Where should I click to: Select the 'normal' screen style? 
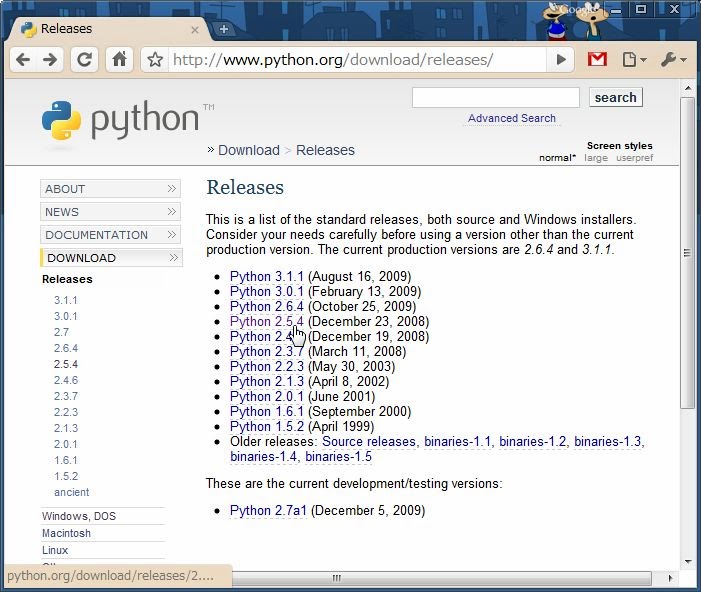(557, 158)
